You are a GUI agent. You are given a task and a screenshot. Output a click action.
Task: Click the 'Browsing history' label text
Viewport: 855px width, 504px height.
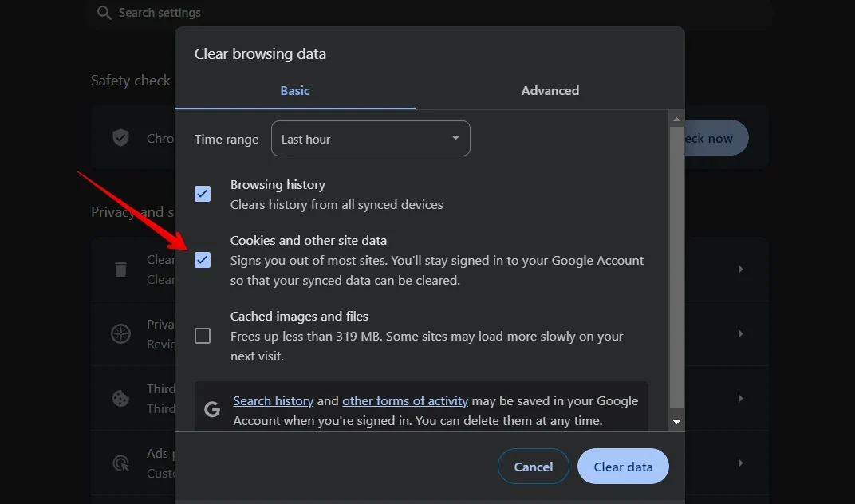pyautogui.click(x=278, y=185)
